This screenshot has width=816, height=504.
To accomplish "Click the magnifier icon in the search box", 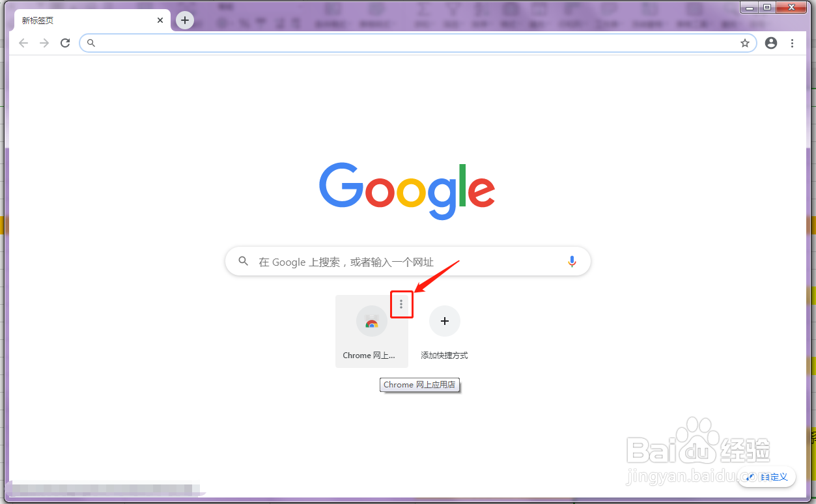I will 243,261.
